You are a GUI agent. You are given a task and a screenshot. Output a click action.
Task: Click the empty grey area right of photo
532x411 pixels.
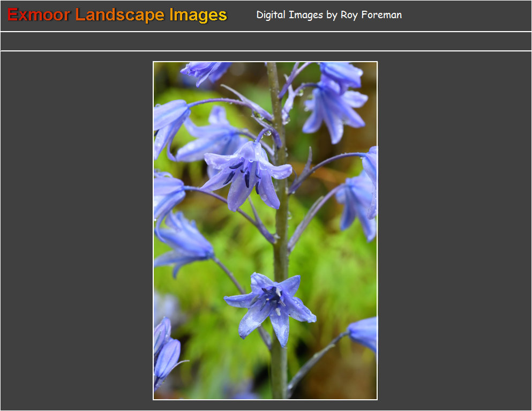pyautogui.click(x=455, y=230)
